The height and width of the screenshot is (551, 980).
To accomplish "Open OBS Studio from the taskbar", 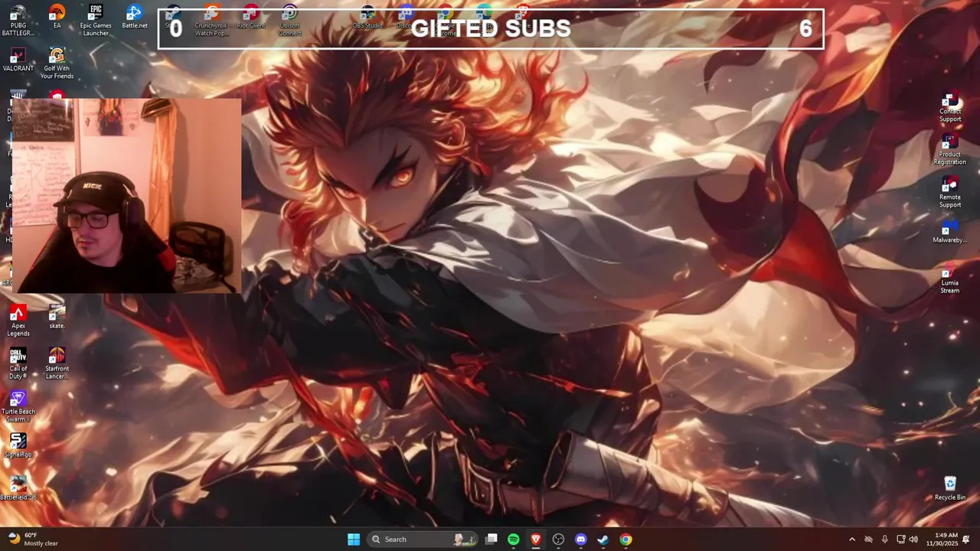I will point(558,540).
